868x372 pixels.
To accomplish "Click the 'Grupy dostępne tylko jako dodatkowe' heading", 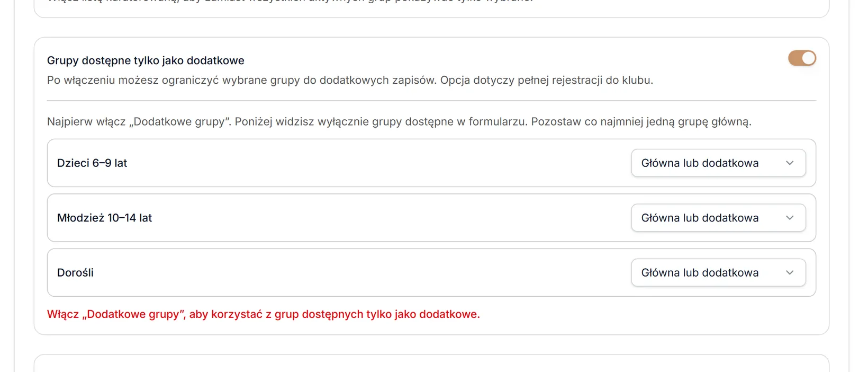I will pos(146,60).
